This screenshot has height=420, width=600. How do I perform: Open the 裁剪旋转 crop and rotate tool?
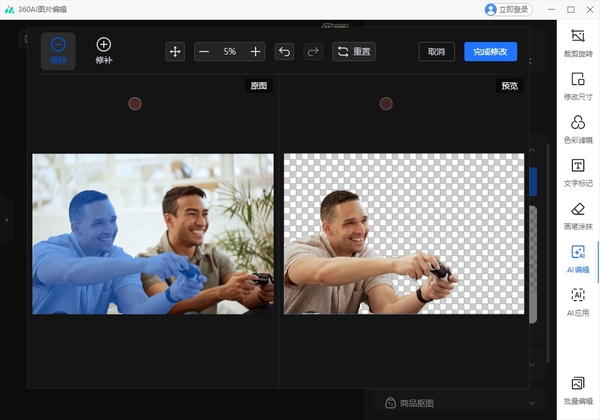(577, 42)
